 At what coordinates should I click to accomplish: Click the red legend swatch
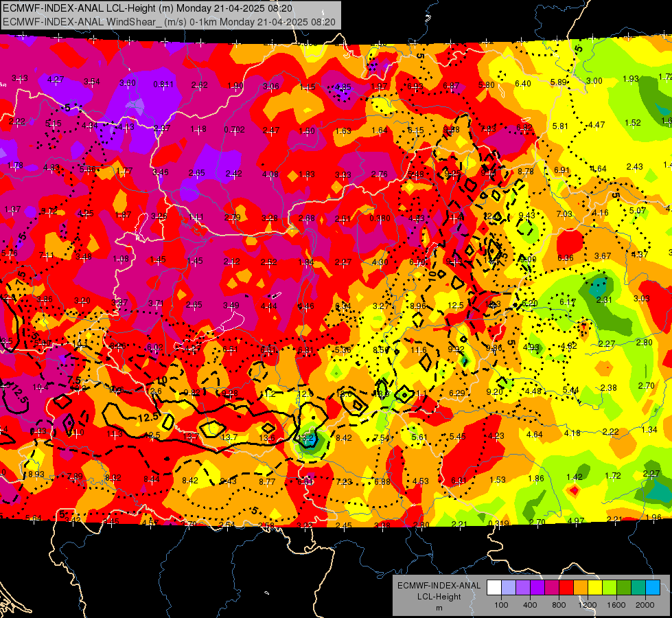click(566, 588)
